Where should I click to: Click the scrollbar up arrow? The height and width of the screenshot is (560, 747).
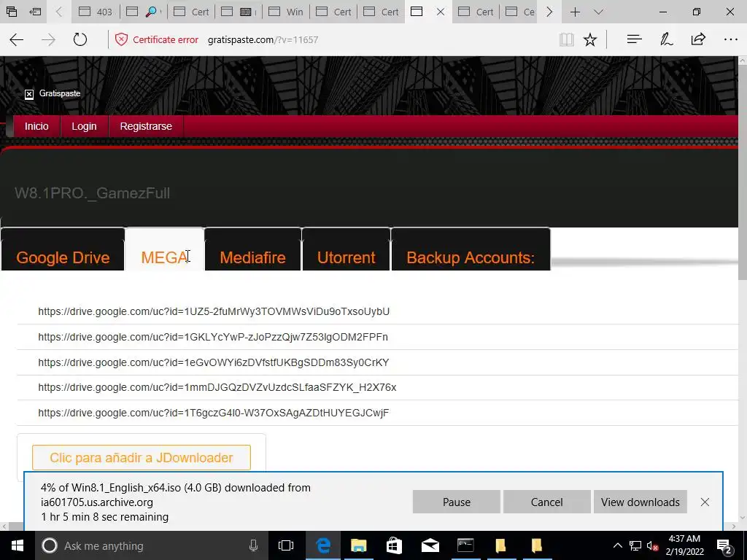coord(742,61)
